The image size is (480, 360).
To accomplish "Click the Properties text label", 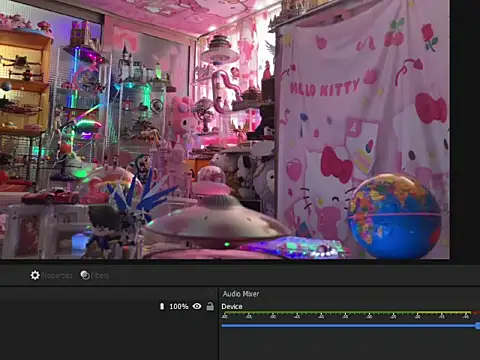I will point(56,276).
